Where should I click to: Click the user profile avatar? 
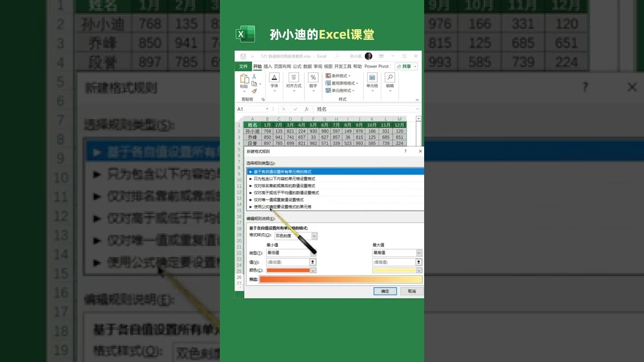(368, 56)
